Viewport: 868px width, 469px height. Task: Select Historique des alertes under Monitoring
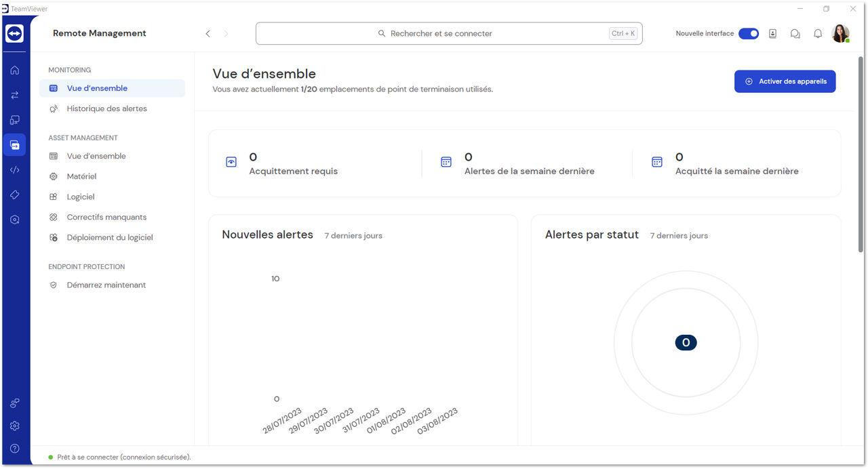tap(106, 108)
